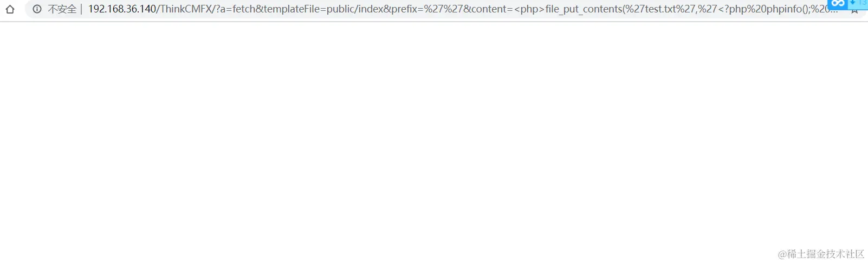The width and height of the screenshot is (868, 263).
Task: Open the site information circle icon
Action: coord(37,9)
